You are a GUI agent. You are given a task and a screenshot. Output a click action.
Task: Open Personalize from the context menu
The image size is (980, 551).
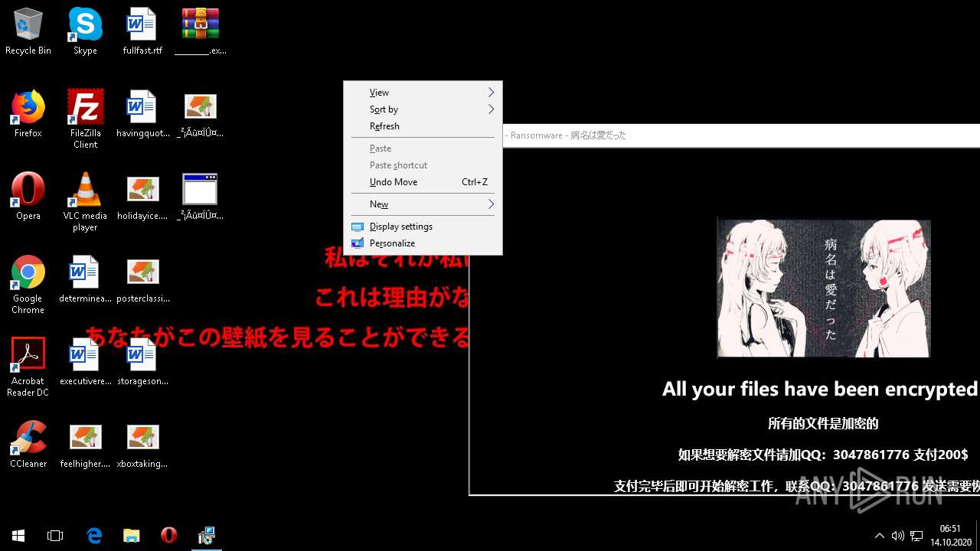point(423,243)
